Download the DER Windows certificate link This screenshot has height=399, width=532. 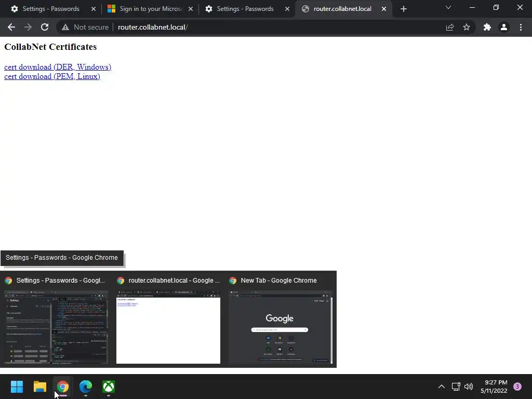click(58, 67)
